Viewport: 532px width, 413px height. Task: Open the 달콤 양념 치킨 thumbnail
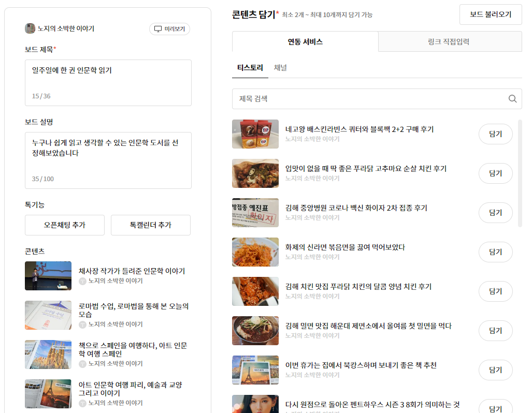point(255,291)
